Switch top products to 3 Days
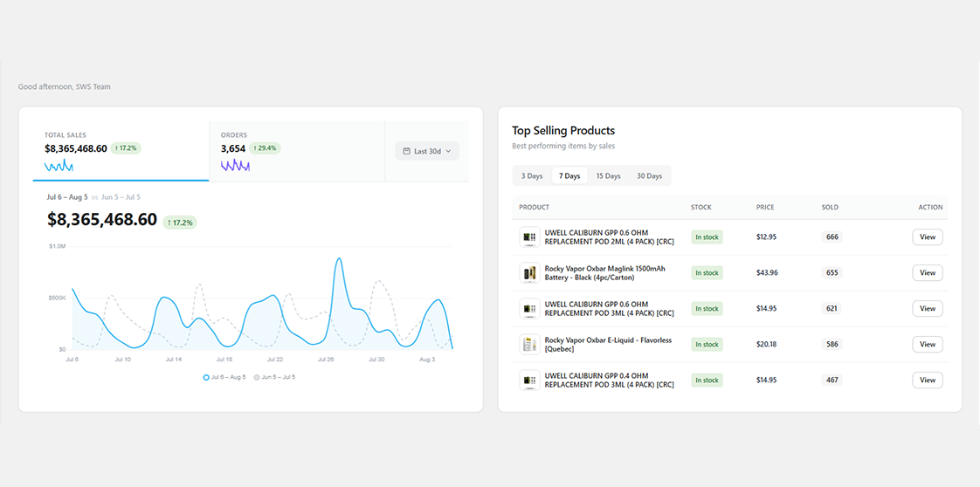Viewport: 980px width, 487px height. pos(532,176)
